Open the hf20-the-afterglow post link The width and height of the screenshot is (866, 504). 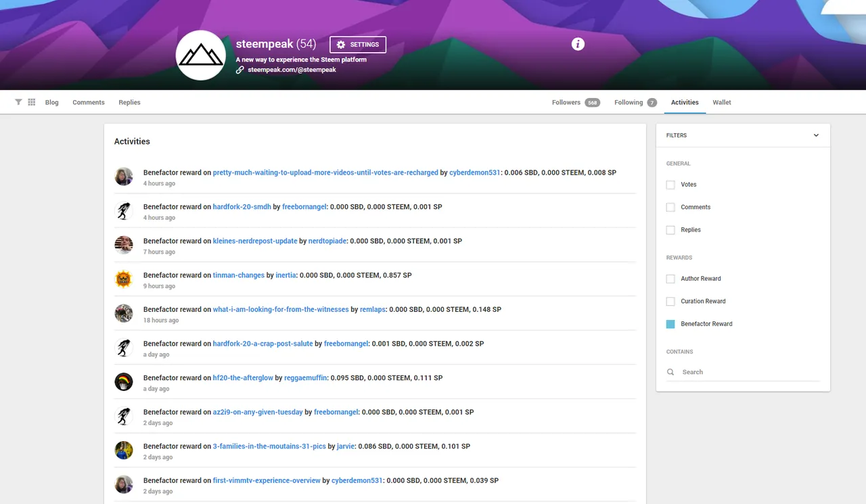pos(244,377)
